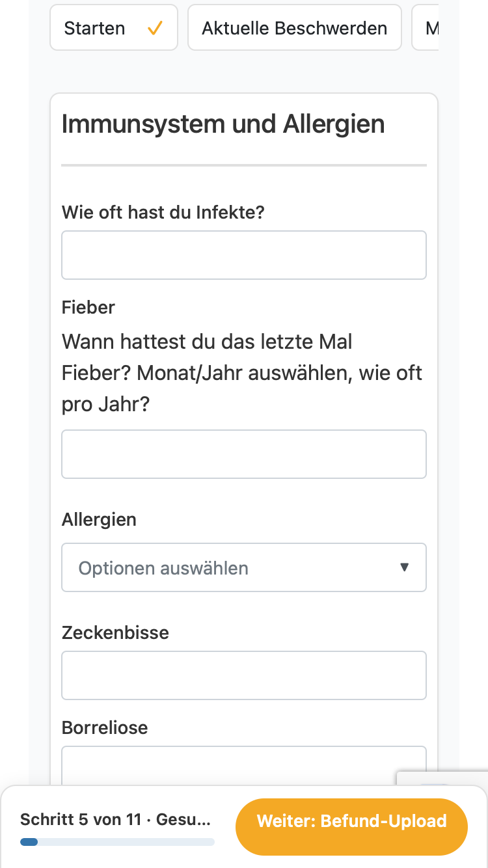Select the partially visible tab starting with M
The height and width of the screenshot is (868, 488).
(426, 27)
